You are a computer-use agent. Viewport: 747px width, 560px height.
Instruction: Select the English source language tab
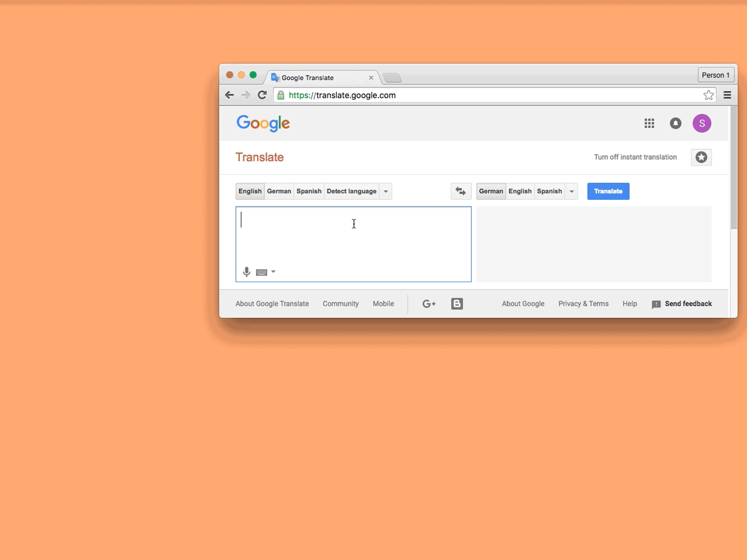250,191
